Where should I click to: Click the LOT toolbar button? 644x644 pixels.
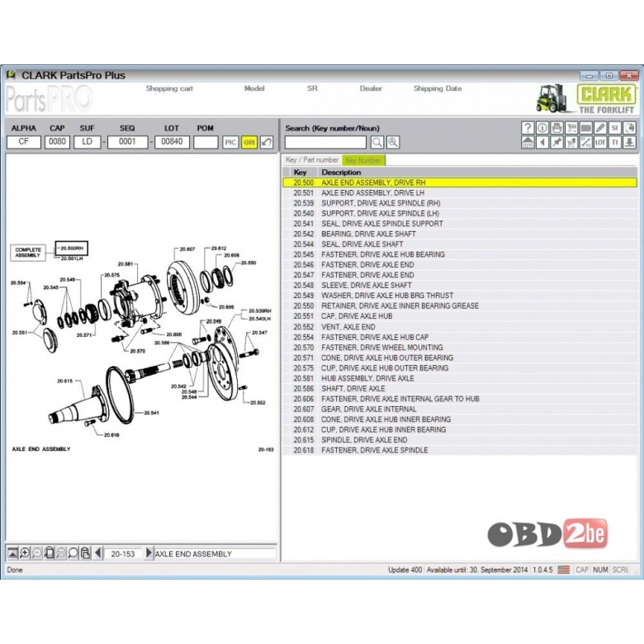[x=600, y=143]
